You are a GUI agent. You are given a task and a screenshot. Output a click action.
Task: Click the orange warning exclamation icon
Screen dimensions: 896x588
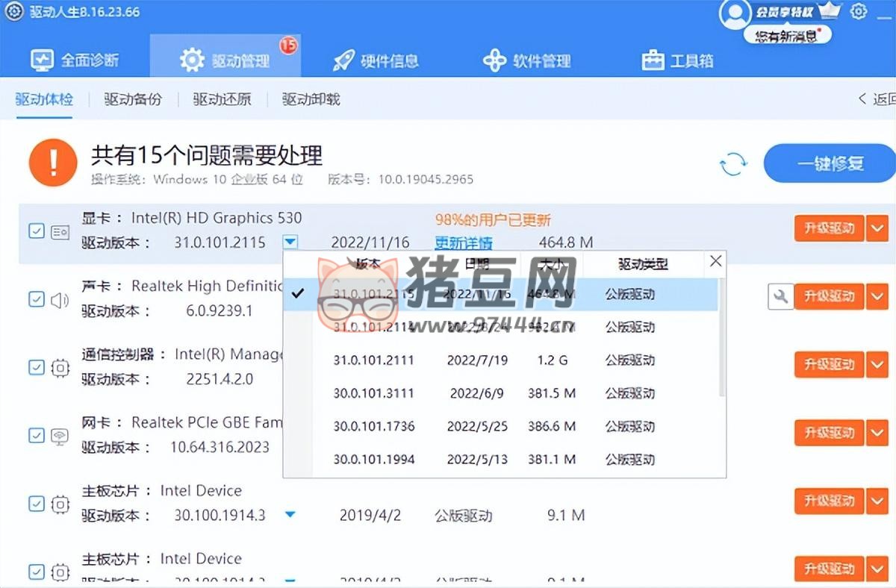click(53, 163)
